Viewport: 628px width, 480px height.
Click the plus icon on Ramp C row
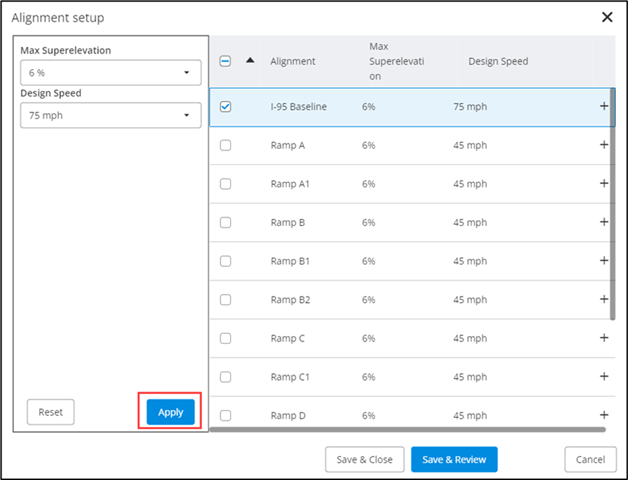tap(603, 338)
